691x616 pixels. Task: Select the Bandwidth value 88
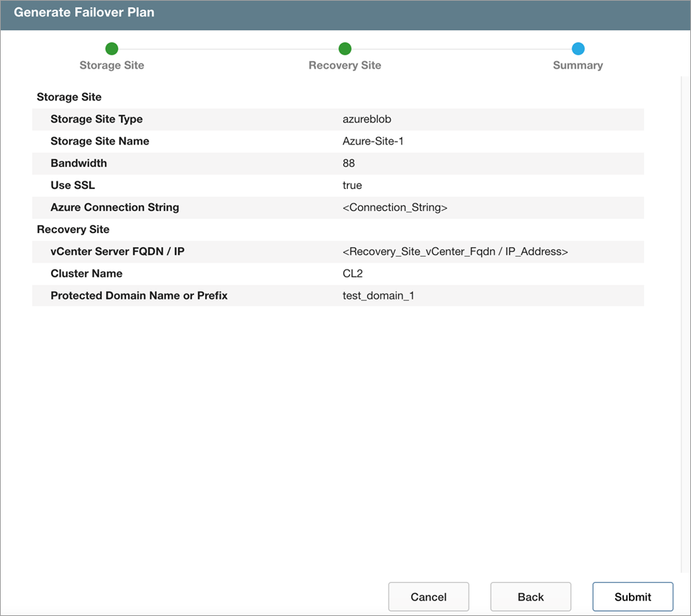coord(349,164)
